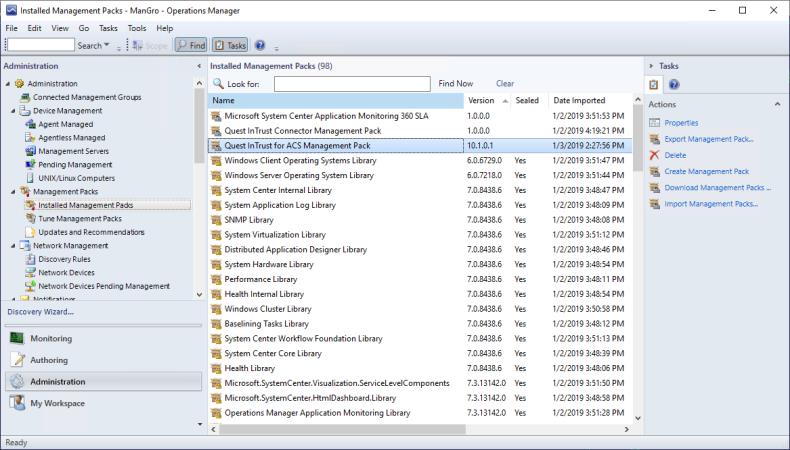Sort by the Sealed column header
Image resolution: width=790 pixels, height=450 pixels.
pos(529,101)
